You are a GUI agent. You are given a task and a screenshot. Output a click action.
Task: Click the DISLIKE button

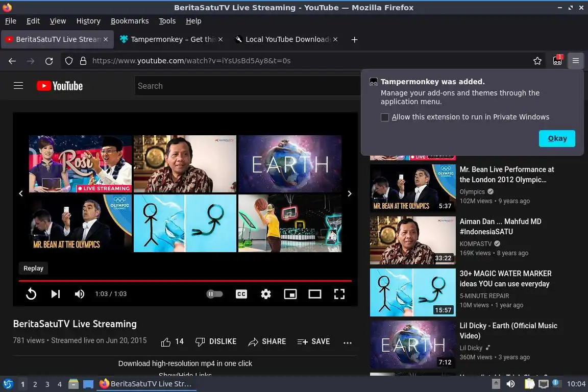point(216,342)
